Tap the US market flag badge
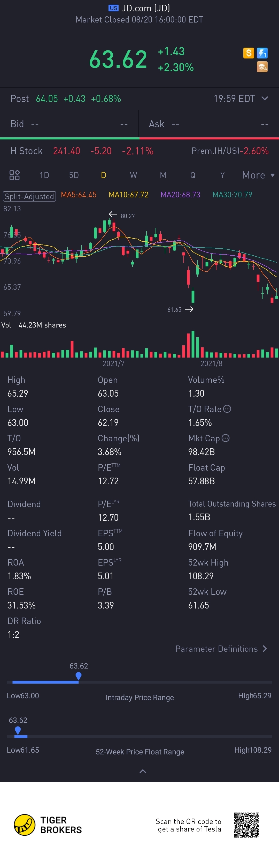 click(x=113, y=8)
